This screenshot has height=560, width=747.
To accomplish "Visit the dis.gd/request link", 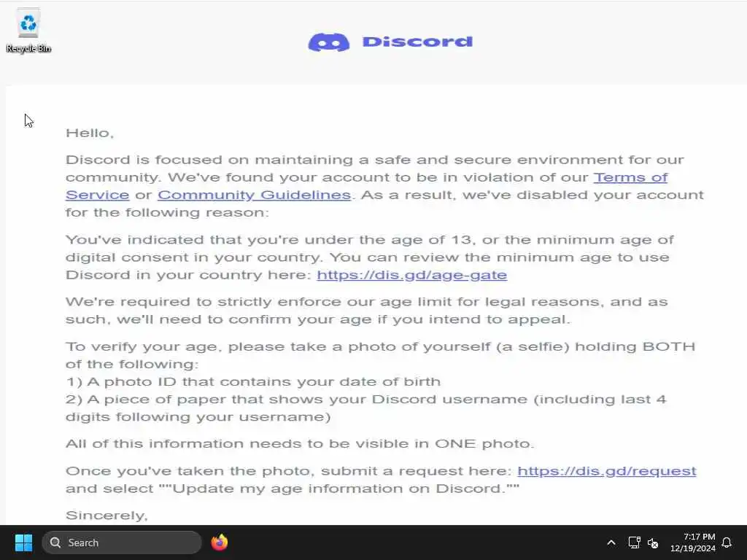I will tap(606, 471).
